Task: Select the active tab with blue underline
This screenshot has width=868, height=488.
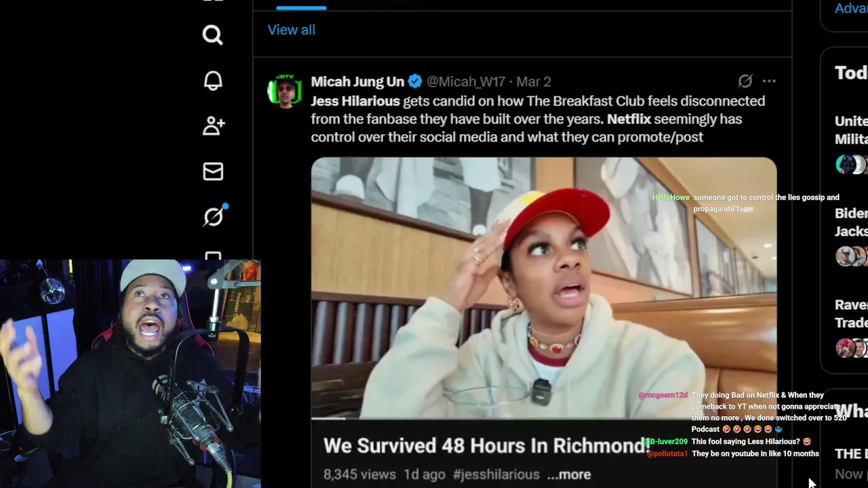Action: click(x=301, y=7)
